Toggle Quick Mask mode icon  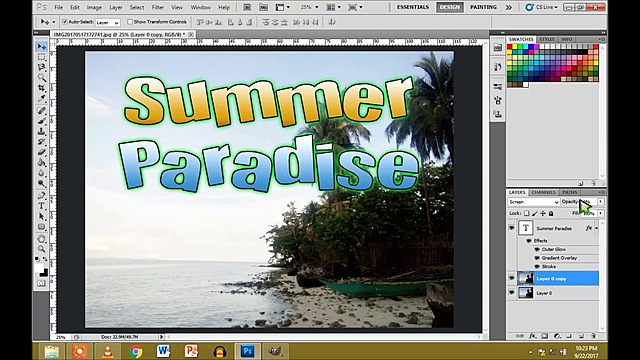click(x=41, y=283)
